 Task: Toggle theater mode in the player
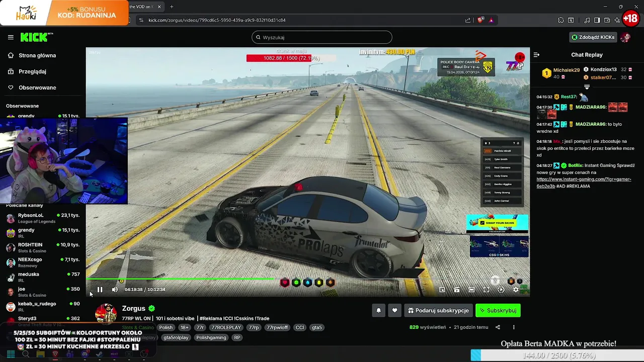pyautogui.click(x=471, y=290)
